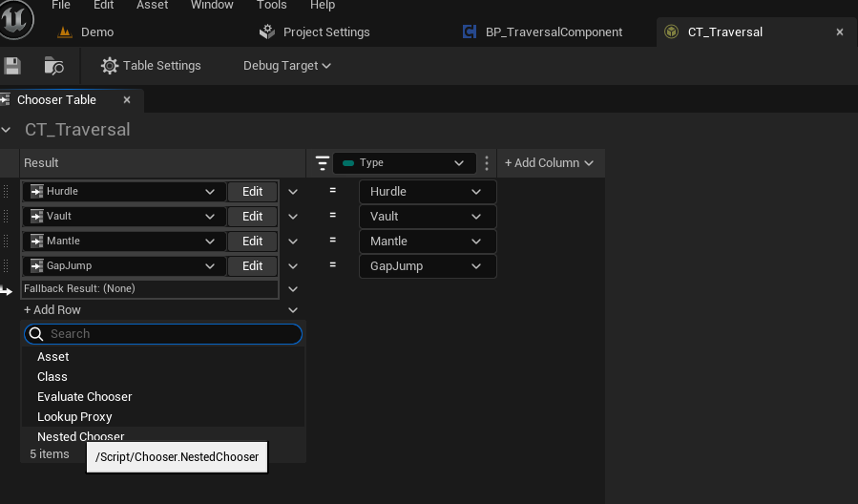Close the Chooser Table panel tab
This screenshot has width=858, height=504.
(127, 100)
